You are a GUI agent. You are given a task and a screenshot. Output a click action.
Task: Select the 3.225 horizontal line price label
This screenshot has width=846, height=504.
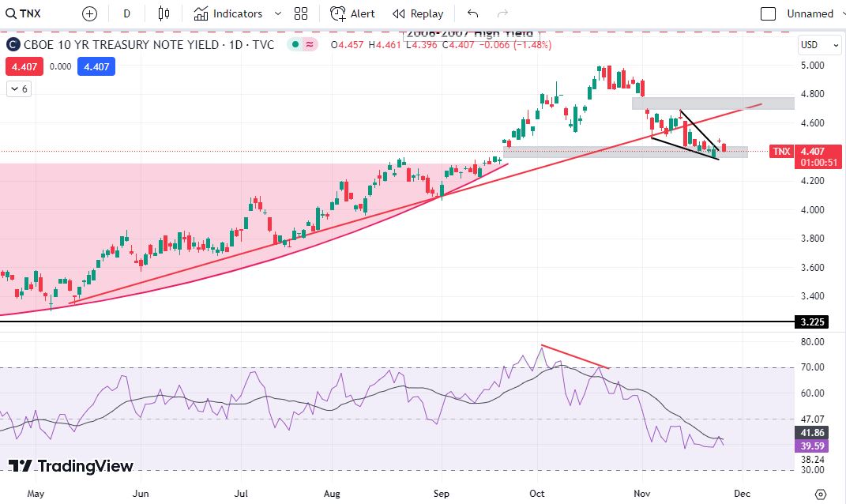tap(812, 322)
